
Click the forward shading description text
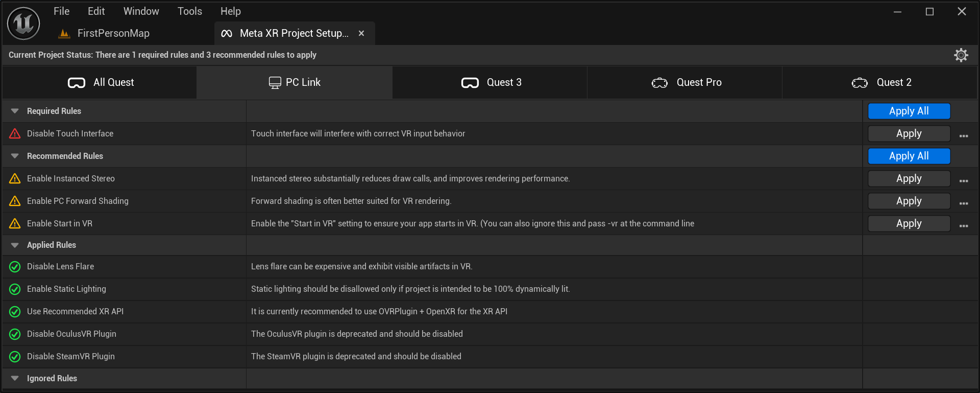(x=351, y=201)
